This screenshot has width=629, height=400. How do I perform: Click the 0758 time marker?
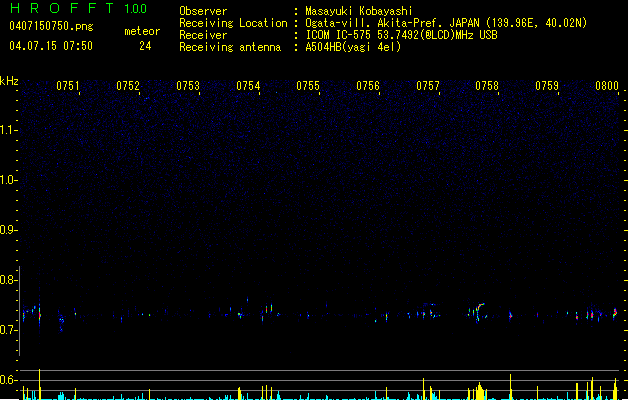click(487, 86)
